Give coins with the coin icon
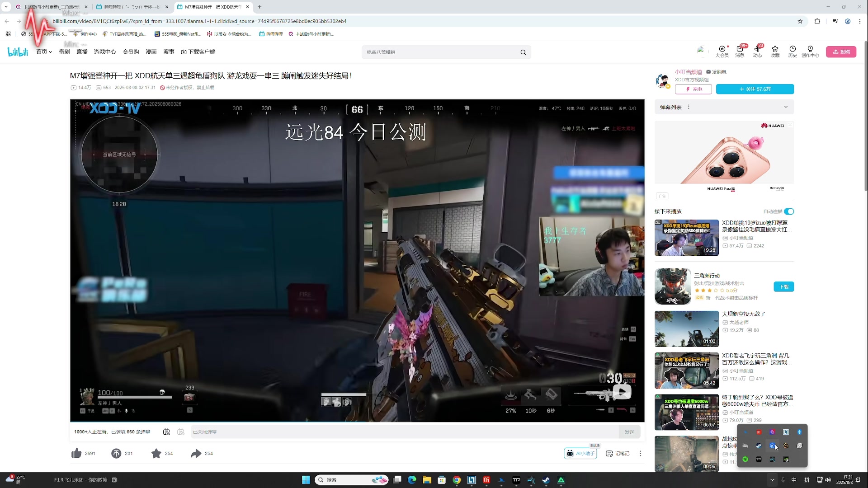 pos(116,453)
